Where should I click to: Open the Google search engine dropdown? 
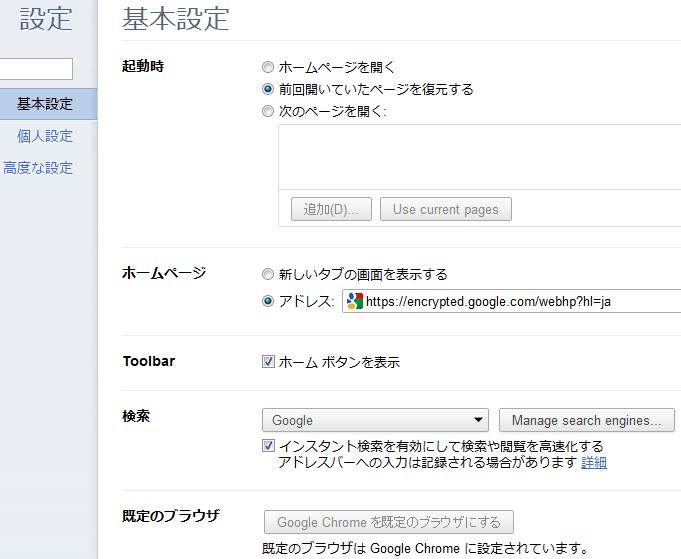pos(375,420)
